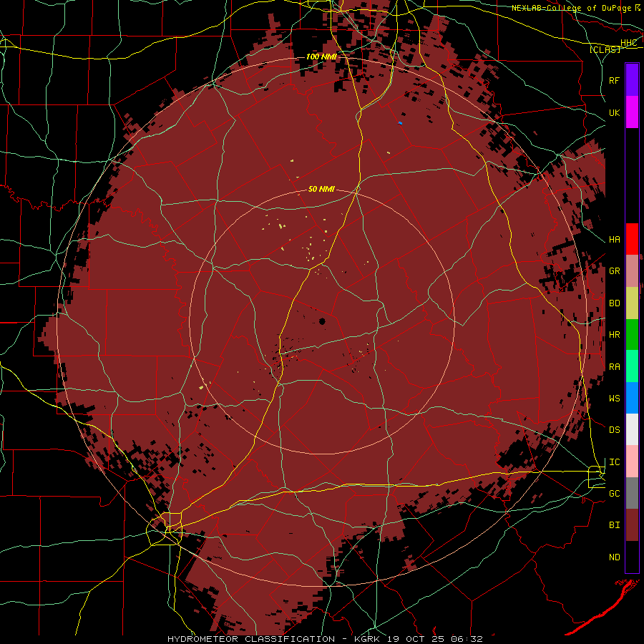
Task: Click the IC pink legend swatch
Action: 632,462
